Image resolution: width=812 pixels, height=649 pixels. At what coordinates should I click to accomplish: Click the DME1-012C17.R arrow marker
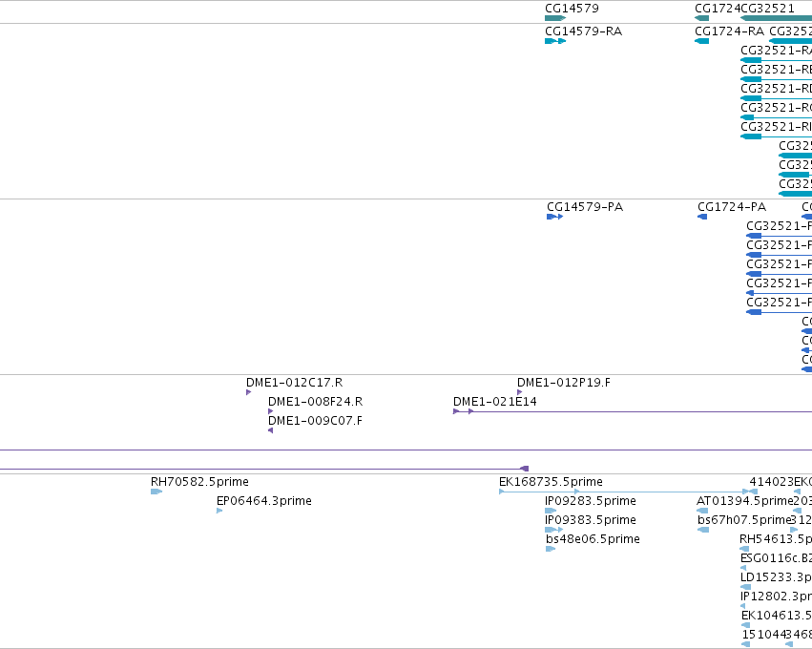coord(249,392)
